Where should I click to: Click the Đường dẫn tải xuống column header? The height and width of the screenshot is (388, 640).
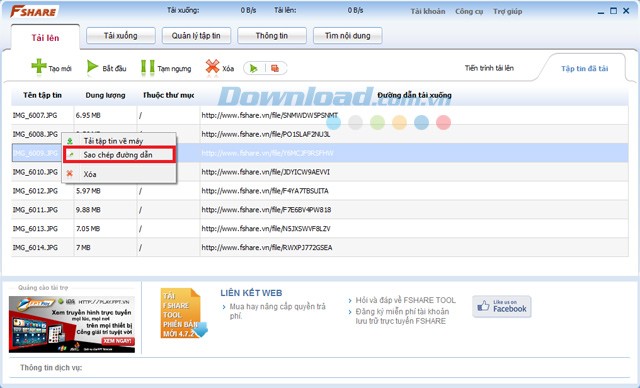414,95
